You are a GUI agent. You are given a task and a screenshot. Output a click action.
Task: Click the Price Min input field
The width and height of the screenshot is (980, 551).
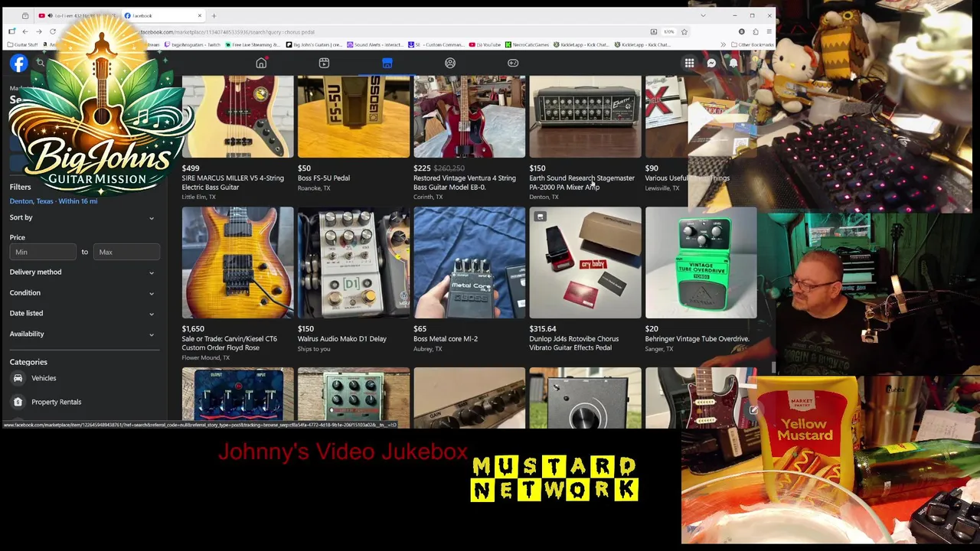pos(43,252)
